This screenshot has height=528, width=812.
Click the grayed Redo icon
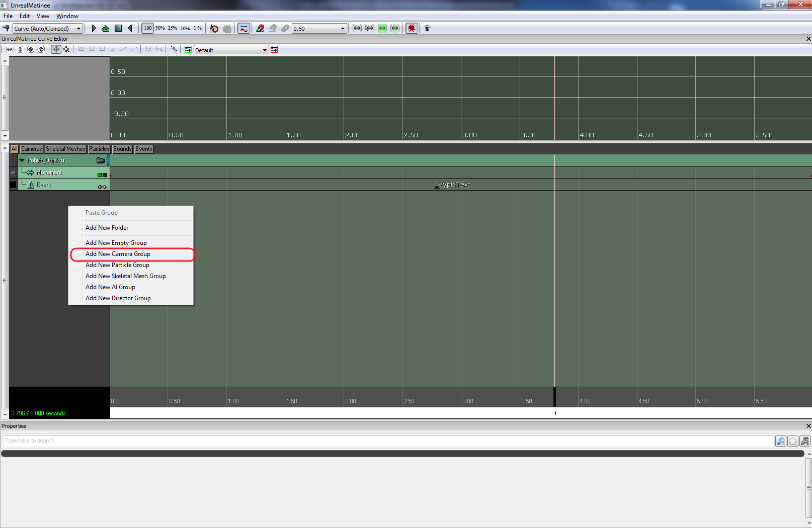point(227,28)
